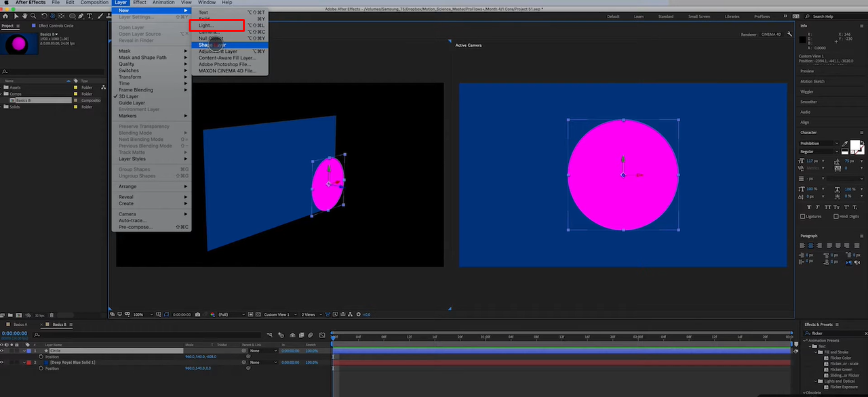The height and width of the screenshot is (397, 868).
Task: Click the trash icon in Project panel
Action: point(52,315)
